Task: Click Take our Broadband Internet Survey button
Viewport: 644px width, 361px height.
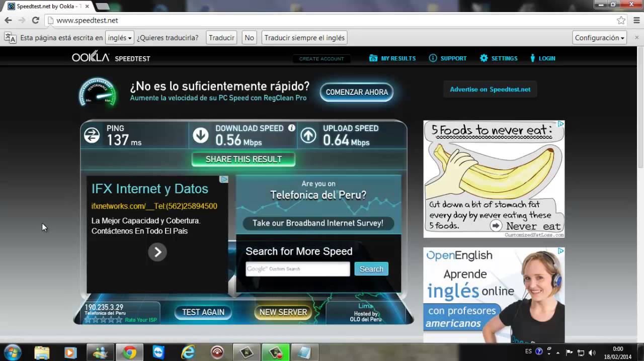Action: pos(318,223)
